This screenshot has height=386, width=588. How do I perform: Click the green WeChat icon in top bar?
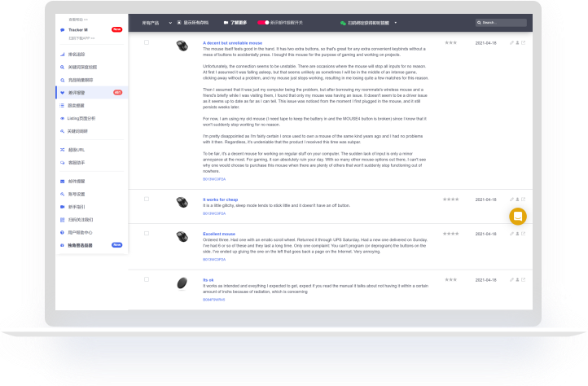(x=343, y=23)
